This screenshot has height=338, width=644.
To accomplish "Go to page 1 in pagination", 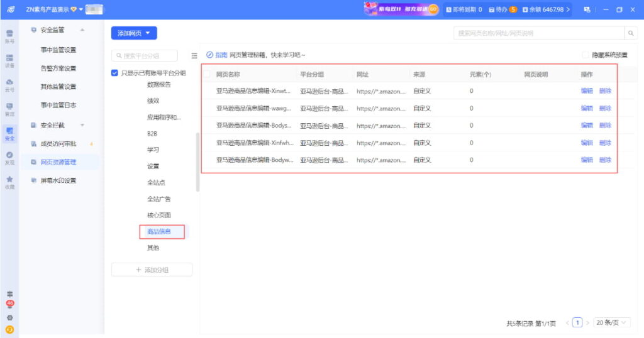I will [x=577, y=322].
